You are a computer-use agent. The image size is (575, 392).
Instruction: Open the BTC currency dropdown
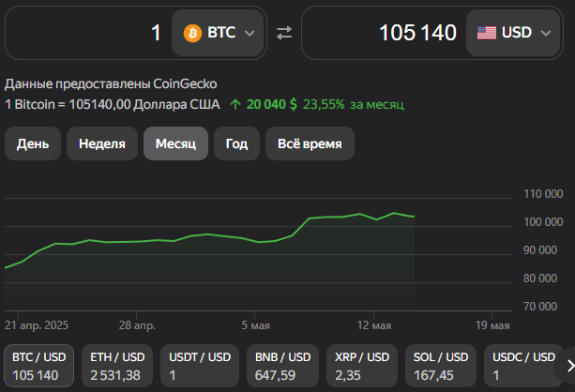tap(218, 33)
